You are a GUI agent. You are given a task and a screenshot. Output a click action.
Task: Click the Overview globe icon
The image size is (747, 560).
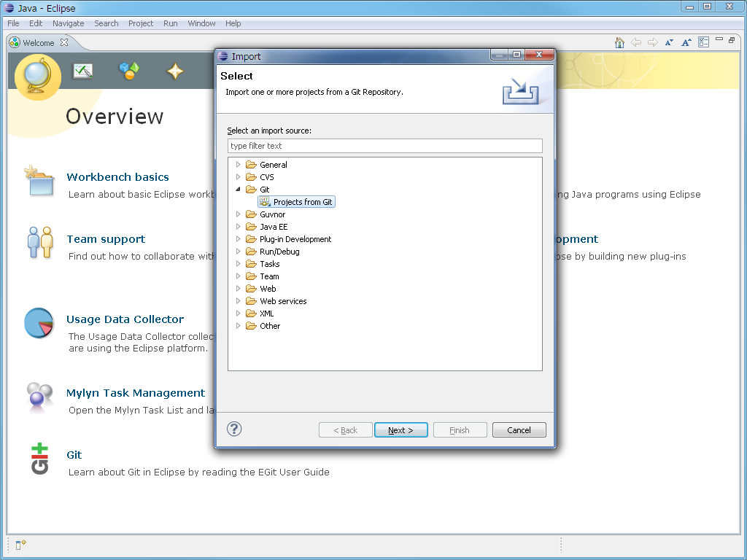point(38,77)
